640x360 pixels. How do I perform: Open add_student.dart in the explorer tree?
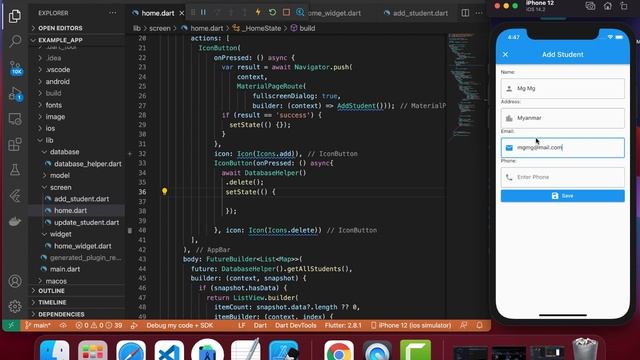pyautogui.click(x=81, y=199)
